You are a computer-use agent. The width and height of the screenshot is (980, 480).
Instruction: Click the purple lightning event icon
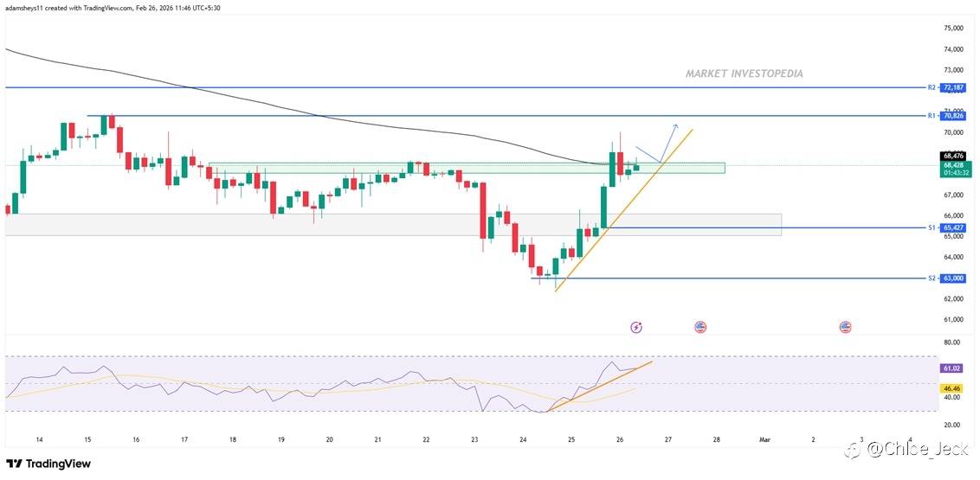(636, 326)
